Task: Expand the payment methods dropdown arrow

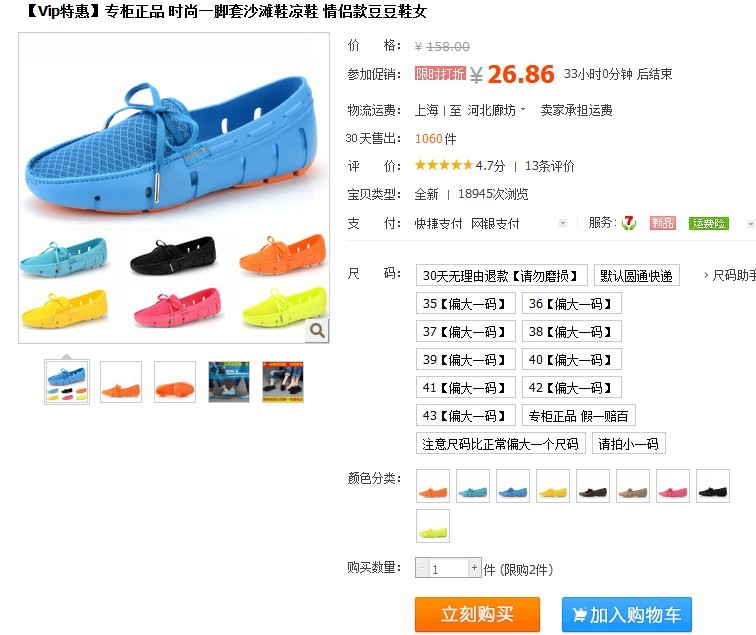Action: (x=563, y=223)
